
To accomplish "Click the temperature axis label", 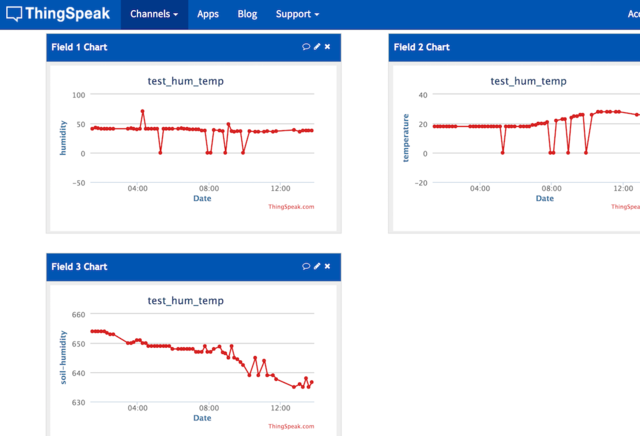I will click(406, 138).
